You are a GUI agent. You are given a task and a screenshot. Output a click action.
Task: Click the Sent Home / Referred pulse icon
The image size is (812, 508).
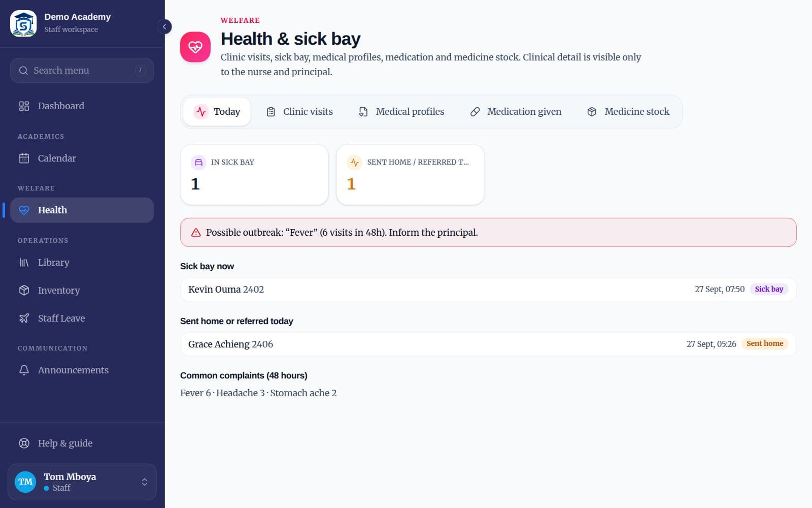(354, 163)
